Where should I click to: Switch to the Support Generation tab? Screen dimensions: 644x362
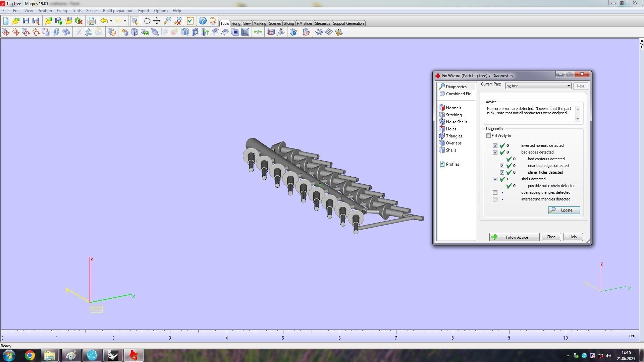[x=348, y=23]
